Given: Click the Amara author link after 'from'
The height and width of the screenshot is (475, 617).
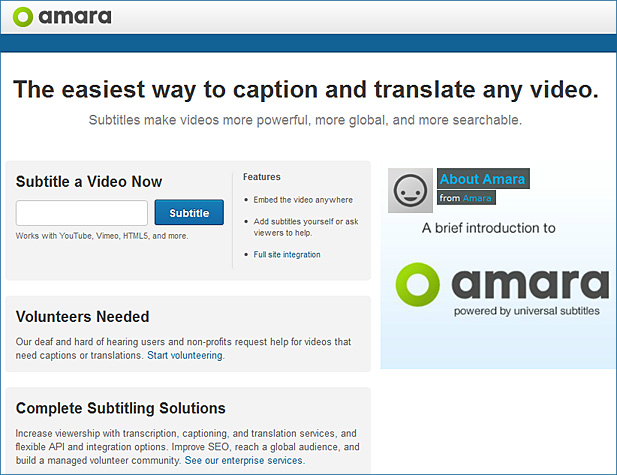Looking at the screenshot, I should 477,198.
